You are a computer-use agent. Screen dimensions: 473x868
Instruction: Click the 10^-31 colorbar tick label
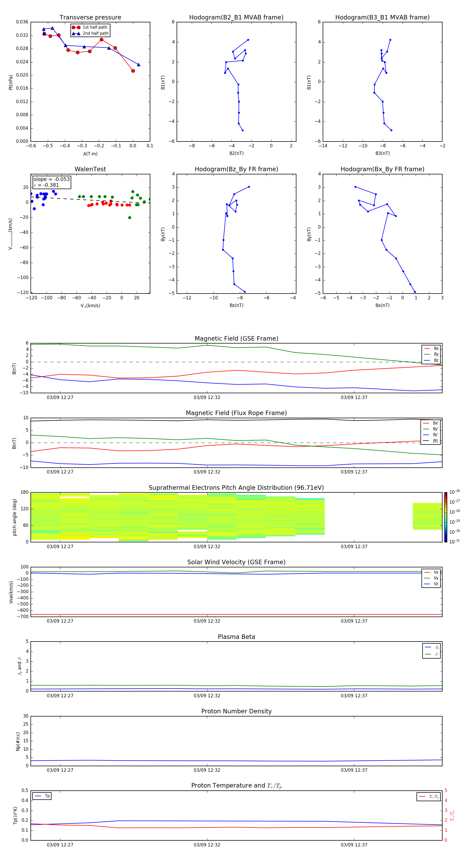(x=455, y=542)
